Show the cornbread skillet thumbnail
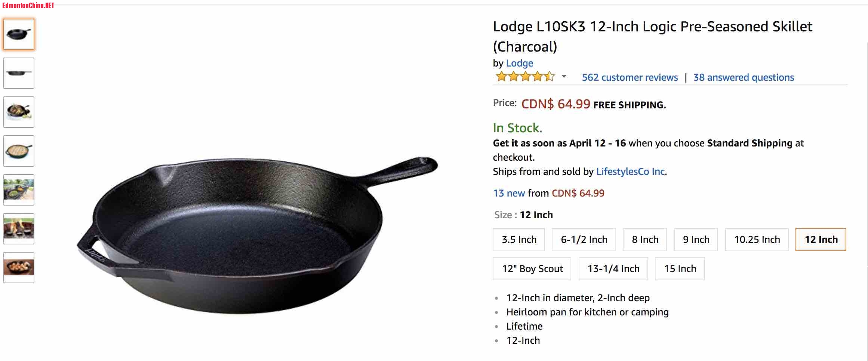The width and height of the screenshot is (868, 361). [x=19, y=151]
